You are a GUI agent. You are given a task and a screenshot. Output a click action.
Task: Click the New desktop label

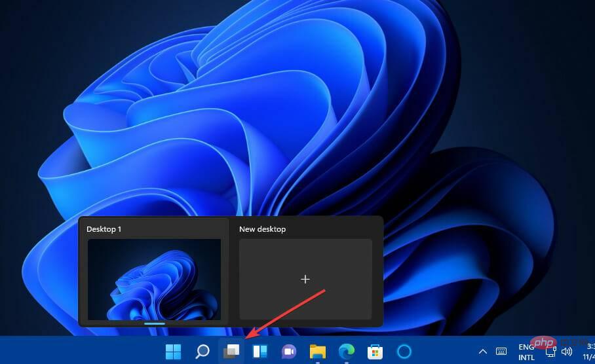coord(262,229)
